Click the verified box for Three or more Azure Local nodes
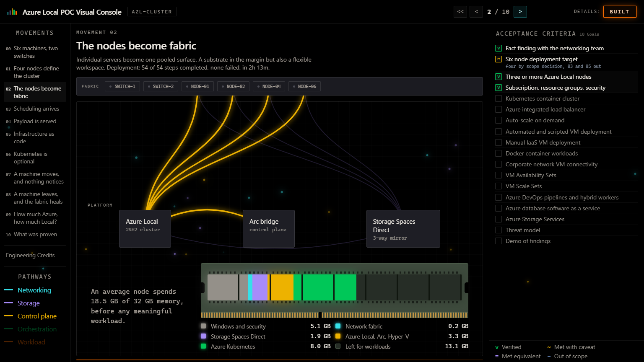This screenshot has height=362, width=644. [x=499, y=77]
